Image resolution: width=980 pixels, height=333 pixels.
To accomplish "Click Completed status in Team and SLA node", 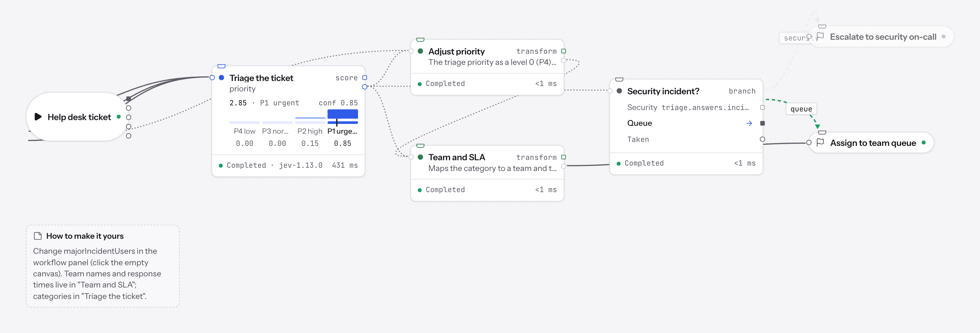I will (445, 190).
